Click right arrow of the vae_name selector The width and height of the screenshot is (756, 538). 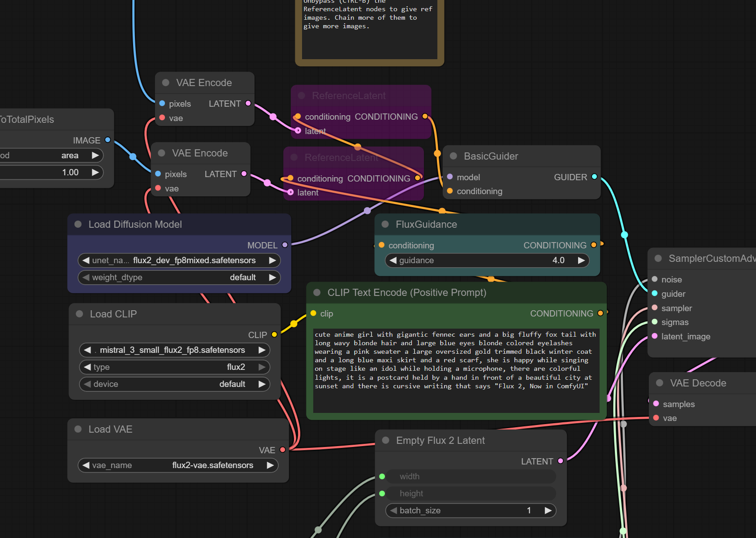270,465
